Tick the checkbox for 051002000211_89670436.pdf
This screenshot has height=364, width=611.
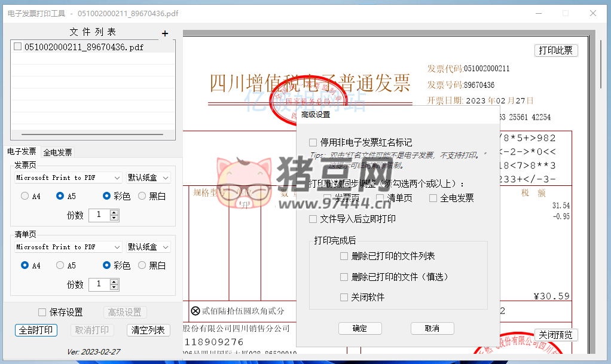tap(18, 47)
